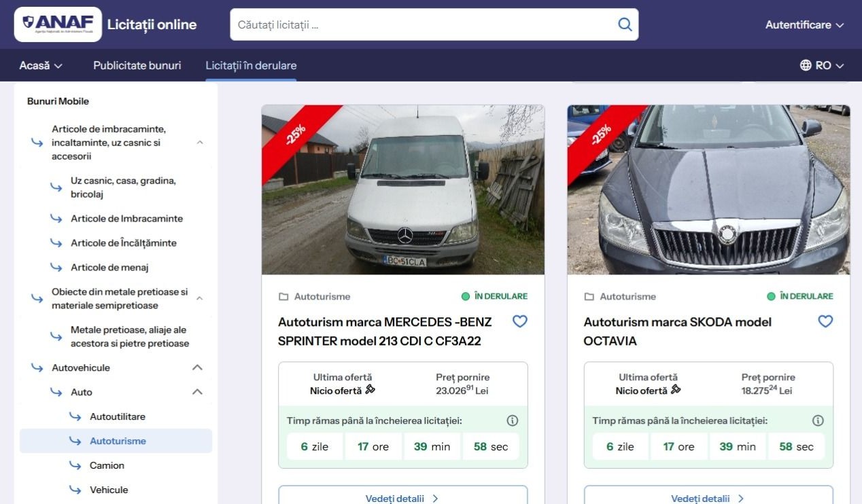The width and height of the screenshot is (862, 504).
Task: Collapse the Articole de imbracaminte category chevron
Action: pos(200,143)
